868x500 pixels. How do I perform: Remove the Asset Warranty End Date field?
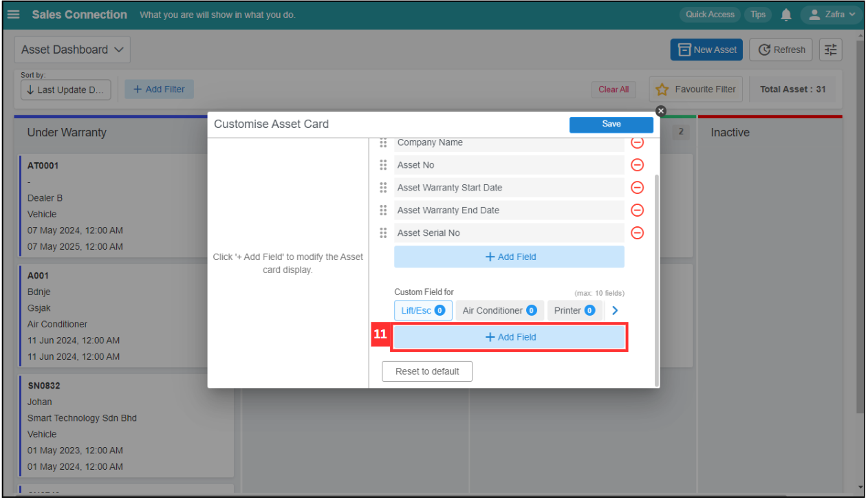637,210
